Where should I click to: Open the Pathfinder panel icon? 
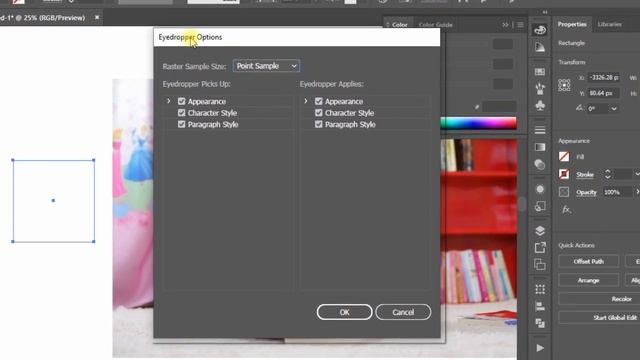pos(540,323)
